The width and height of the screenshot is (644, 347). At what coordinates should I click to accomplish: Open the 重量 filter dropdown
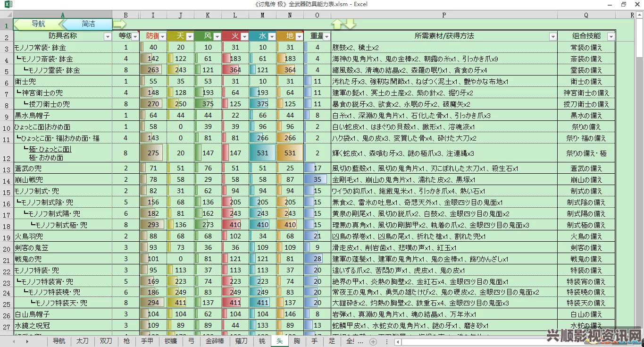[326, 36]
